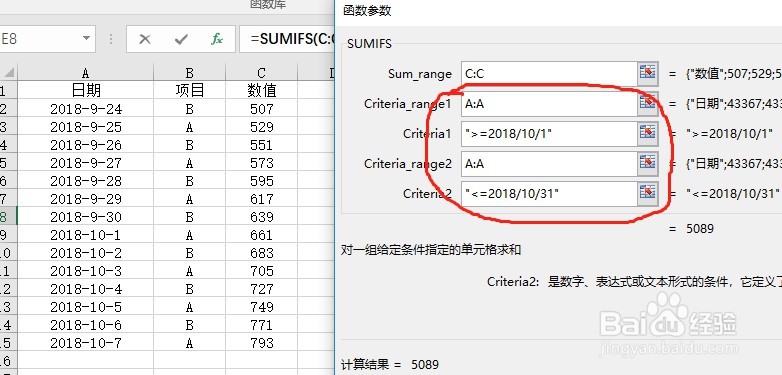Select cell with date 2018-10-4
Viewport: 782px width, 375px height.
(86, 288)
